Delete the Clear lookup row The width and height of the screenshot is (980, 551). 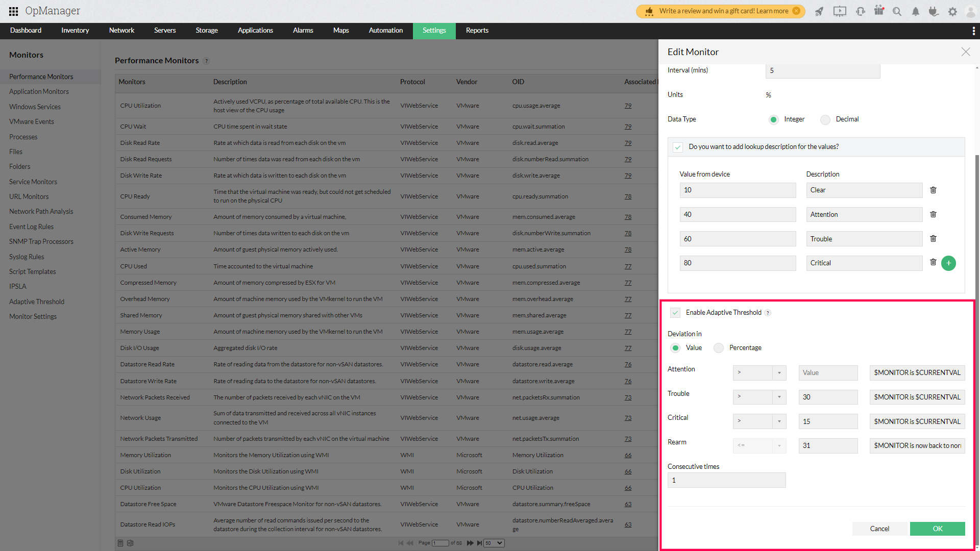tap(933, 190)
